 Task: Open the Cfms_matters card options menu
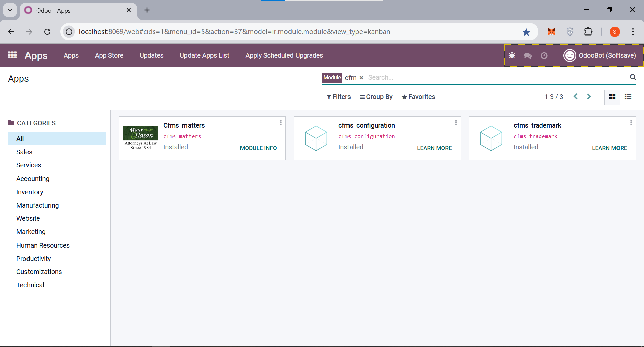[x=281, y=123]
